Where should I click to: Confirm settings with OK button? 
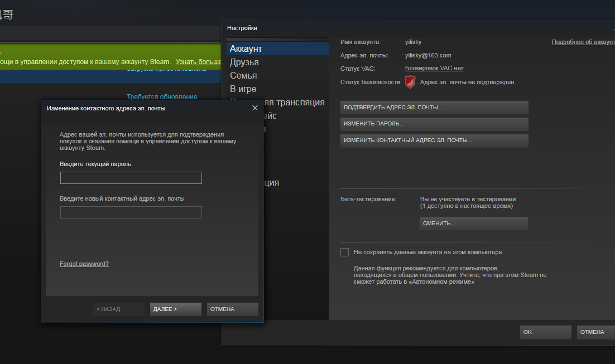pos(546,332)
